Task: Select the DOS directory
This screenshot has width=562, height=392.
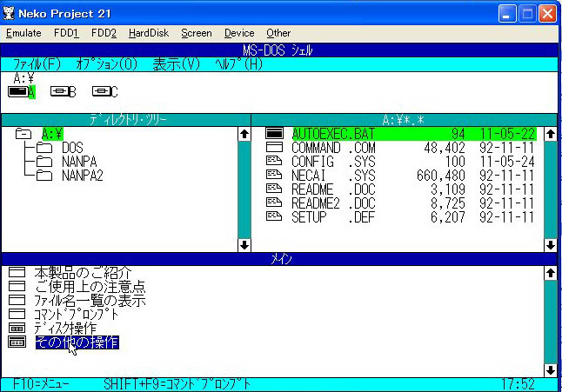Action: (x=72, y=148)
